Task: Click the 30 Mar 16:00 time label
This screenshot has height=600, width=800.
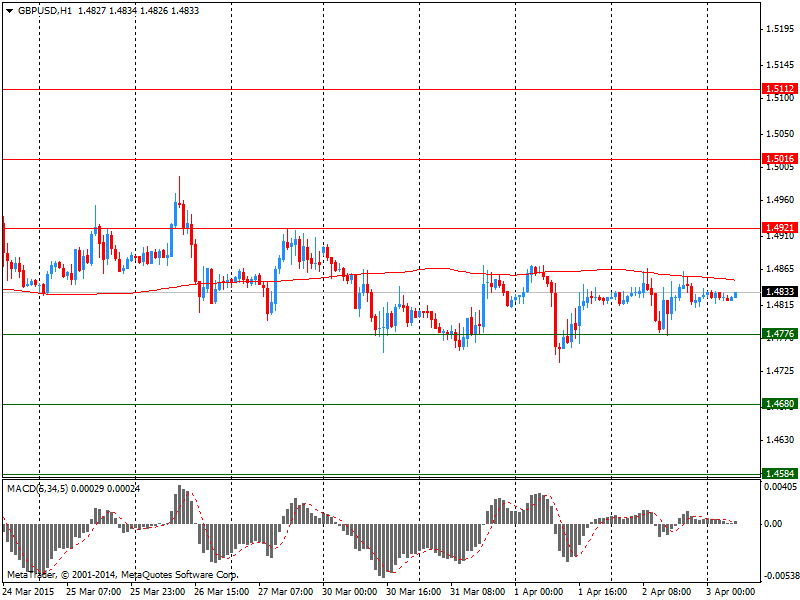Action: pos(414,592)
